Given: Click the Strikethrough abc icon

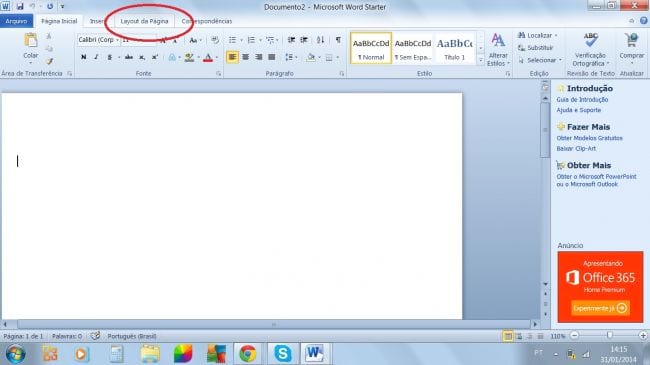Looking at the screenshot, I should pyautogui.click(x=129, y=57).
